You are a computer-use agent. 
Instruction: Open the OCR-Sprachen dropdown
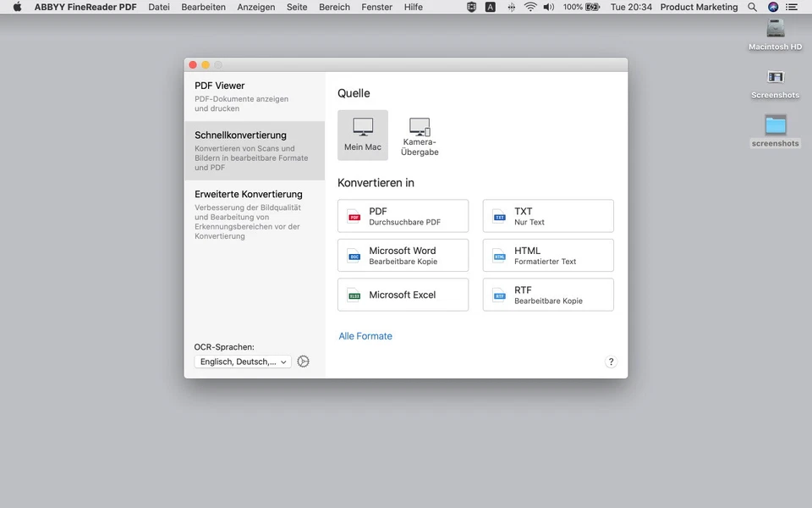[x=242, y=362]
